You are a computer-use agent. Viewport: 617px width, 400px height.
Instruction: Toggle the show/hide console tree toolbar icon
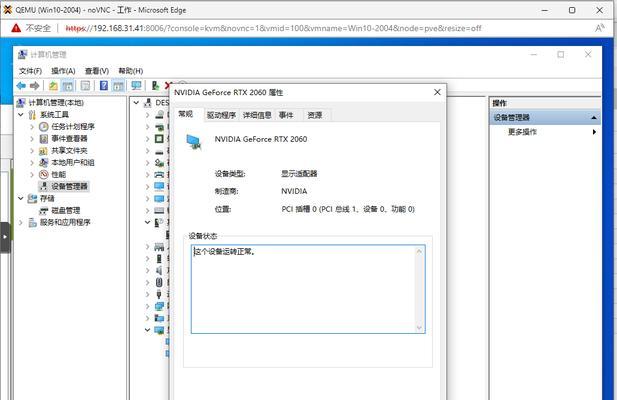pos(68,85)
